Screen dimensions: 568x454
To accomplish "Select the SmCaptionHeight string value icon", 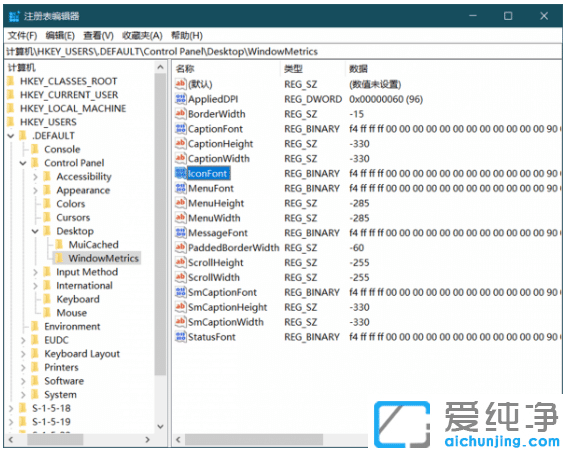I will (180, 307).
